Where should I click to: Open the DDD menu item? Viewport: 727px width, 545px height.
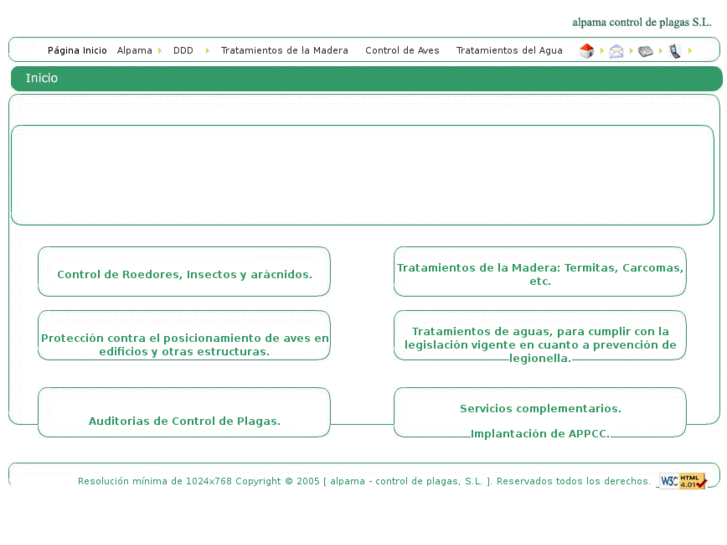[x=183, y=51]
